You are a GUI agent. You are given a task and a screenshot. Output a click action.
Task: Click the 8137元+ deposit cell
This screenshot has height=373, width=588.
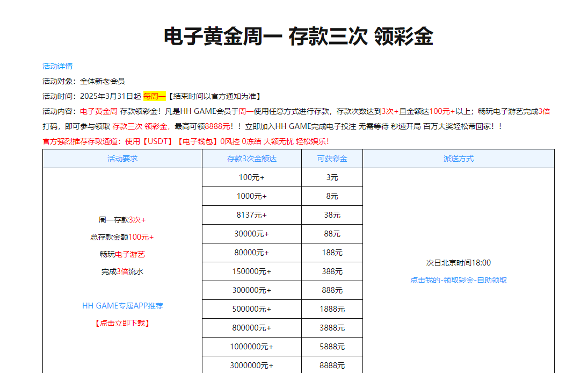(x=252, y=215)
